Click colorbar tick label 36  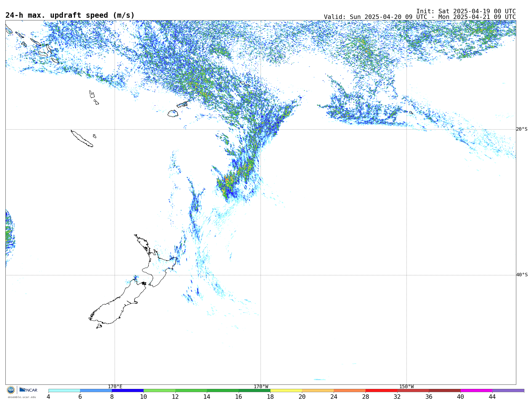(x=429, y=397)
